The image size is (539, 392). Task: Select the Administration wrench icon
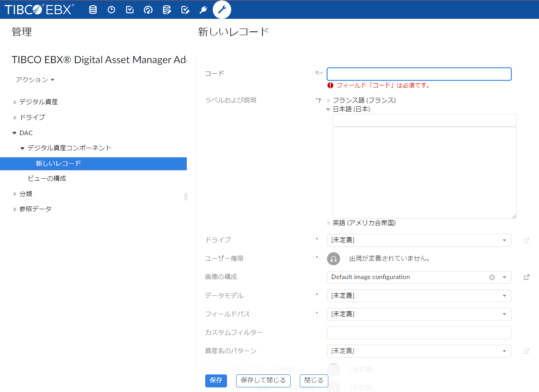coord(222,10)
